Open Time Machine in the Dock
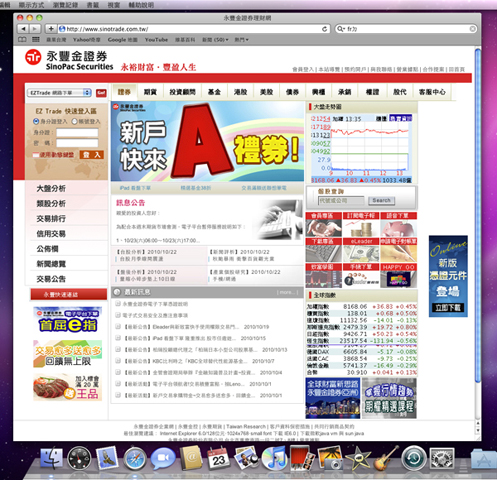This screenshot has width=497, height=480. point(414,459)
